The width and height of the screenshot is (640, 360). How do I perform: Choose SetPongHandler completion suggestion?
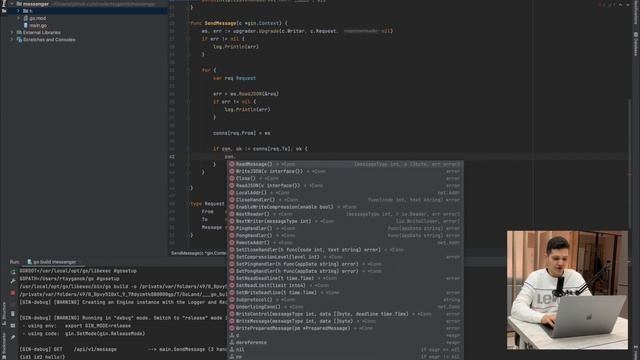point(345,271)
